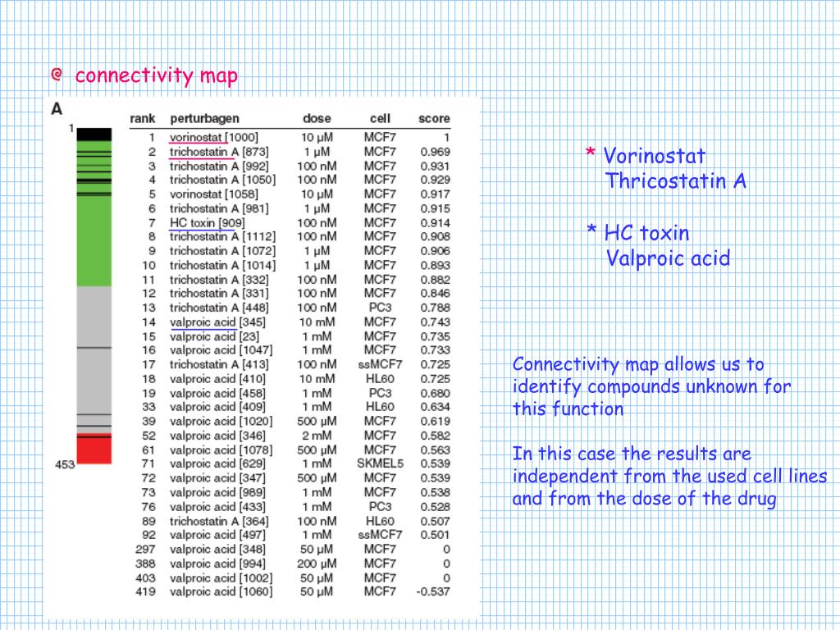Click the panel label "A"
Image resolution: width=840 pixels, height=630 pixels.
(57, 109)
